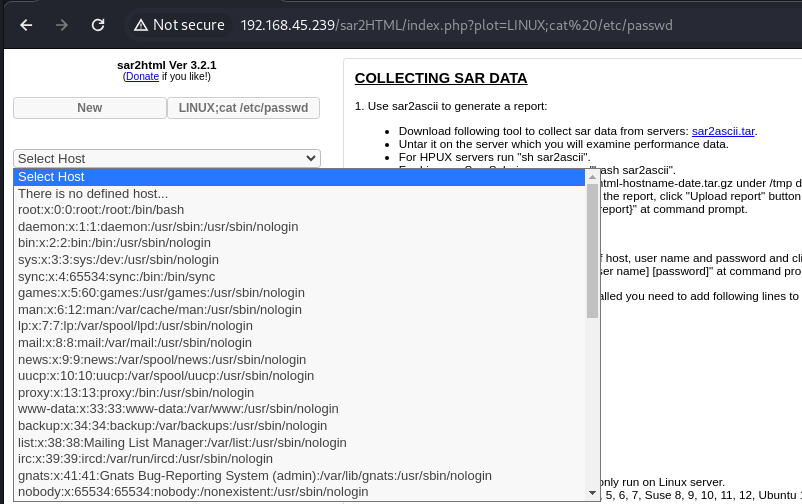Select the man:x:6:12 entry
The image size is (802, 504).
pyautogui.click(x=300, y=310)
